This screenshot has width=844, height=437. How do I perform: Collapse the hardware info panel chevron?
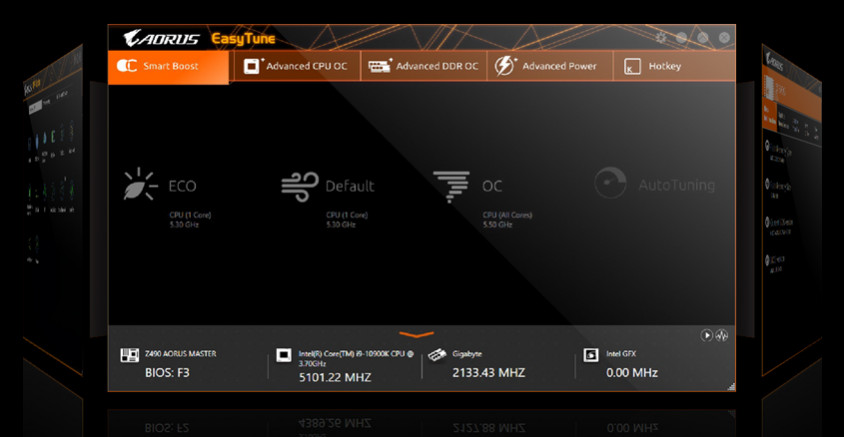pyautogui.click(x=416, y=335)
